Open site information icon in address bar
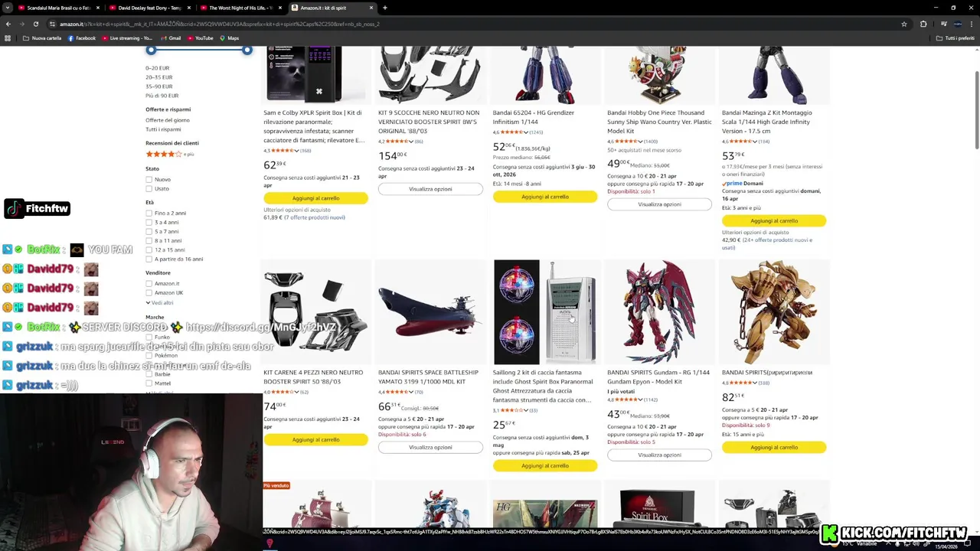Viewport: 980px width, 551px height. [x=53, y=24]
